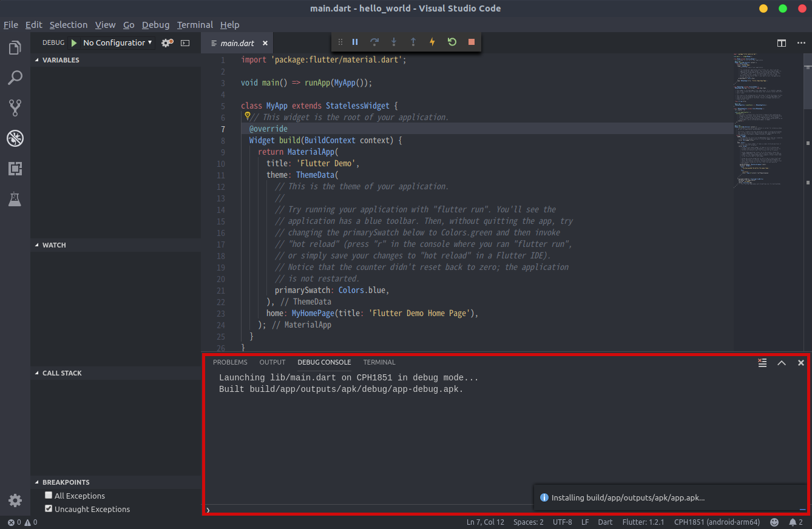The width and height of the screenshot is (812, 529).
Task: Open the Selection menu
Action: tap(69, 25)
